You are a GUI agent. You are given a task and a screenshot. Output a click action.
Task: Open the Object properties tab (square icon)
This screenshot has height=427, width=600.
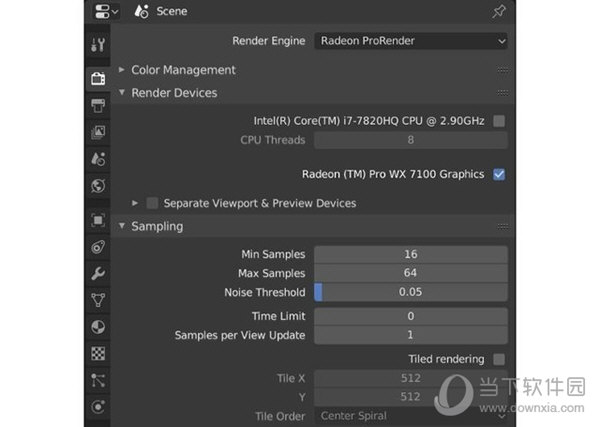coord(98,220)
